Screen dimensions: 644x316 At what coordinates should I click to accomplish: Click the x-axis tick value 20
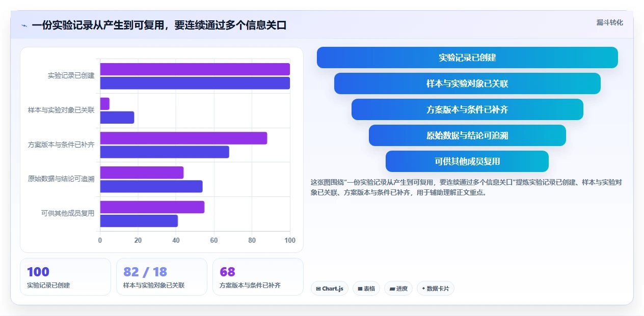pos(138,240)
